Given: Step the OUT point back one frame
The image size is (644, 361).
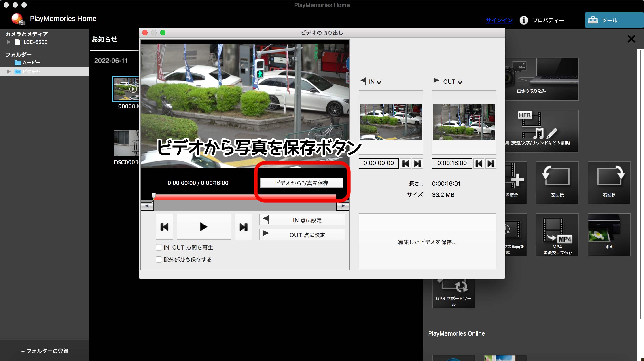Looking at the screenshot, I should point(479,164).
